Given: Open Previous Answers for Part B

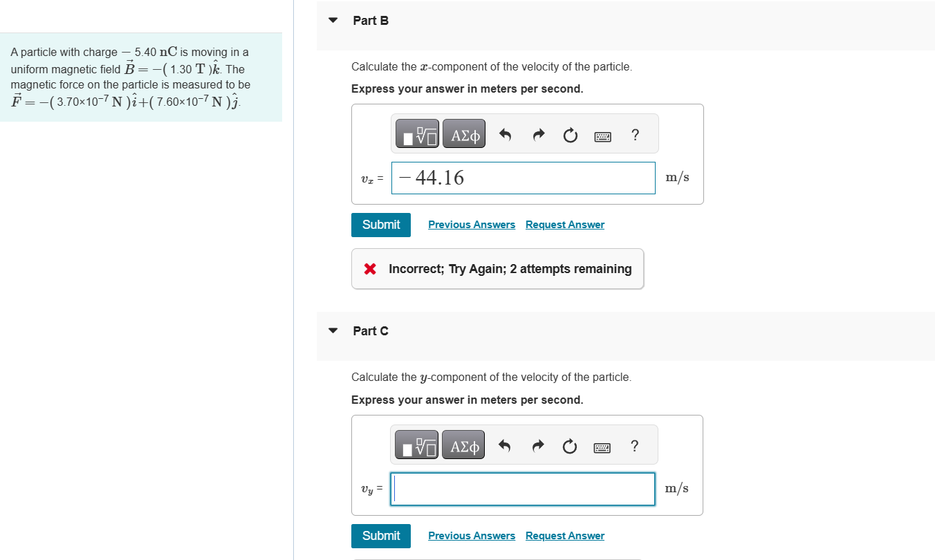Looking at the screenshot, I should point(472,224).
